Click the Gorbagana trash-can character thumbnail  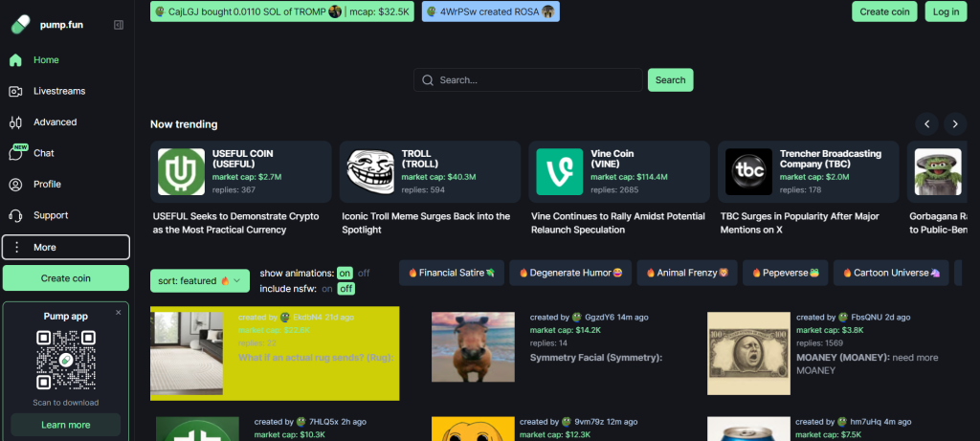click(938, 172)
